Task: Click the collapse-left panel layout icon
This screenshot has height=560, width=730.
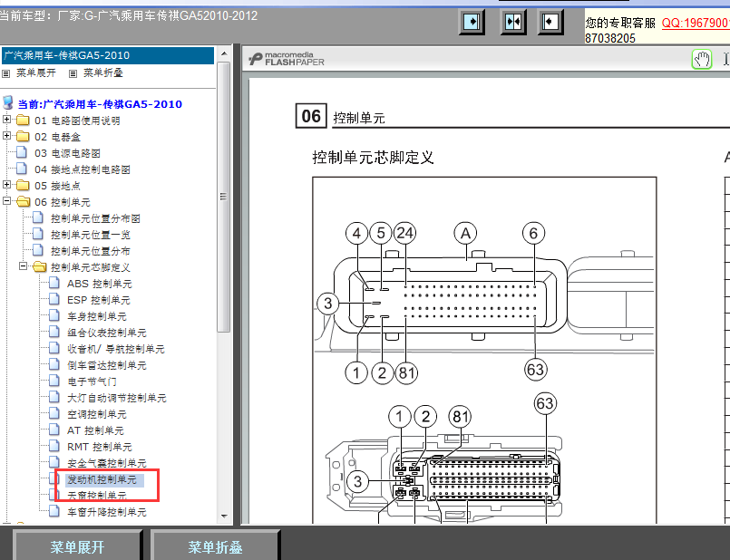Action: 550,22
